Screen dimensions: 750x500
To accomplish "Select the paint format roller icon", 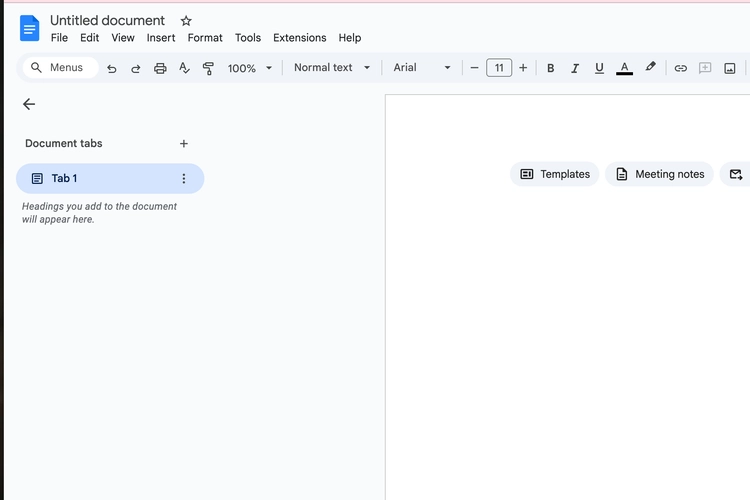I will [x=208, y=68].
